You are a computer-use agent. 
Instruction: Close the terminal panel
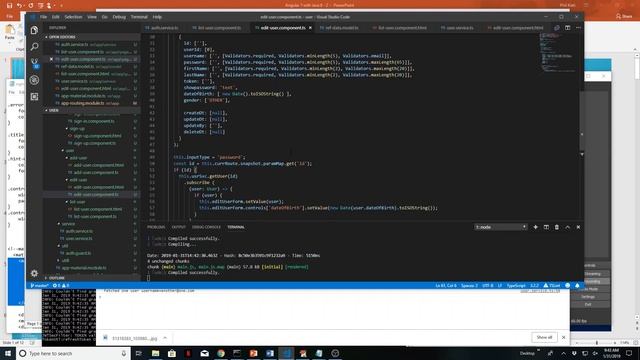point(578,227)
